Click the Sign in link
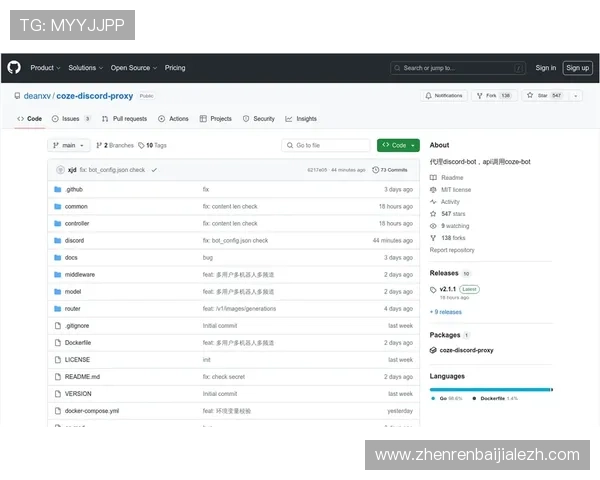 pos(545,68)
